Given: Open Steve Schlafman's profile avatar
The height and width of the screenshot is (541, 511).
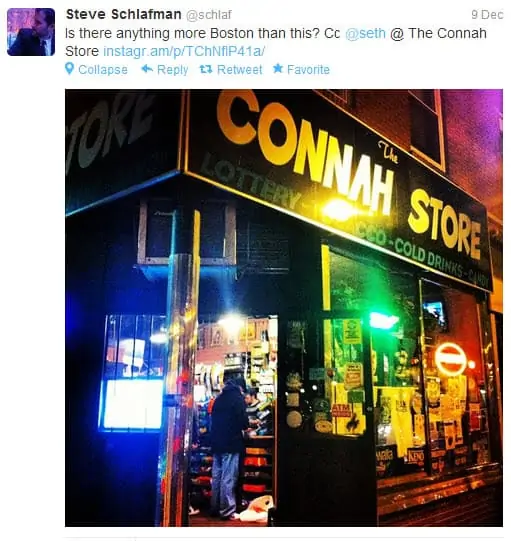Looking at the screenshot, I should [31, 32].
